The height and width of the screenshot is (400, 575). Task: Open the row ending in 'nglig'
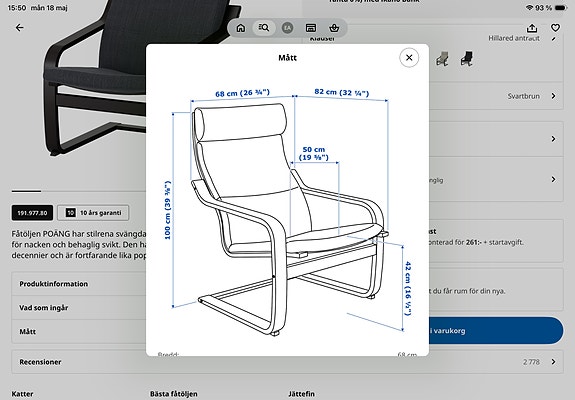tap(496, 180)
